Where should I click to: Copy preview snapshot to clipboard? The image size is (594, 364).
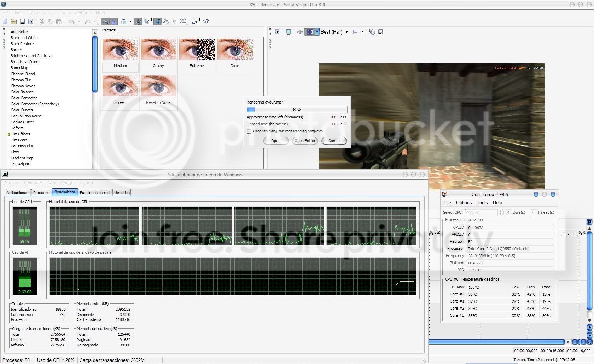[372, 32]
